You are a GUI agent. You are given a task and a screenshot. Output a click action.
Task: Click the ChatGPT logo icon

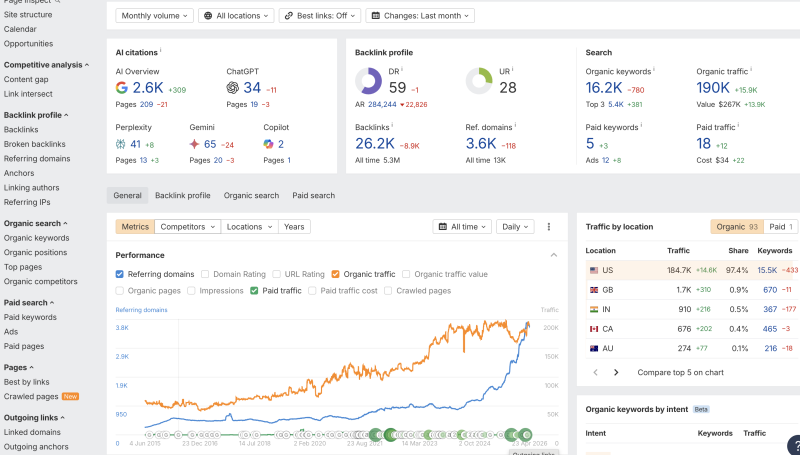(x=233, y=88)
